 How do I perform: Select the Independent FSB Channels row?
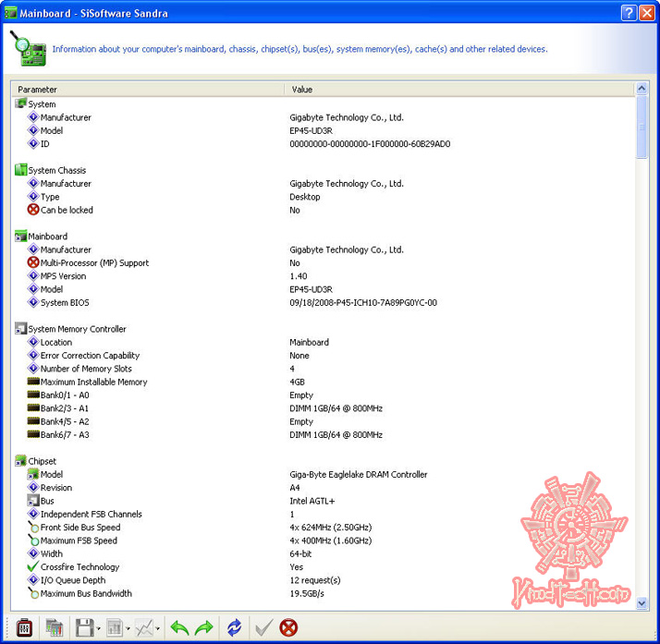324,514
